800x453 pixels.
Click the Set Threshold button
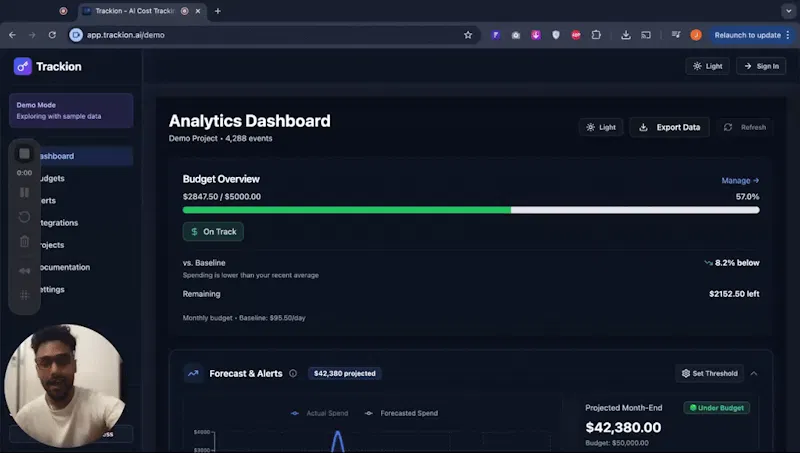point(709,373)
